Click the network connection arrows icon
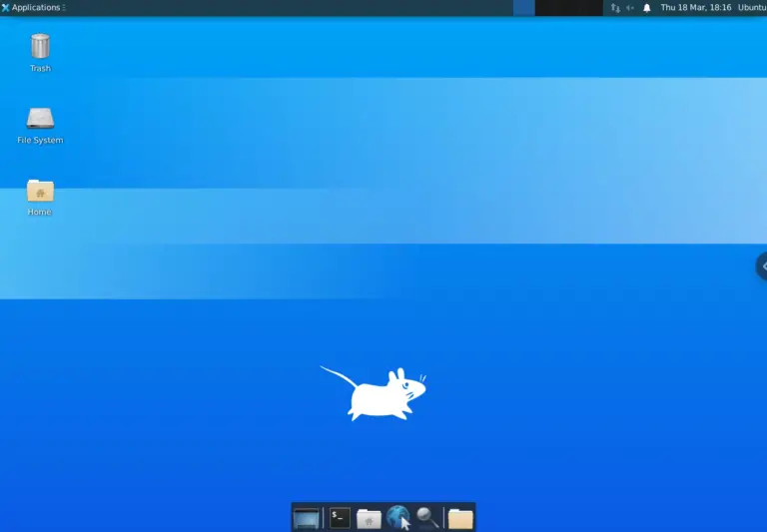Image resolution: width=767 pixels, height=532 pixels. click(615, 7)
